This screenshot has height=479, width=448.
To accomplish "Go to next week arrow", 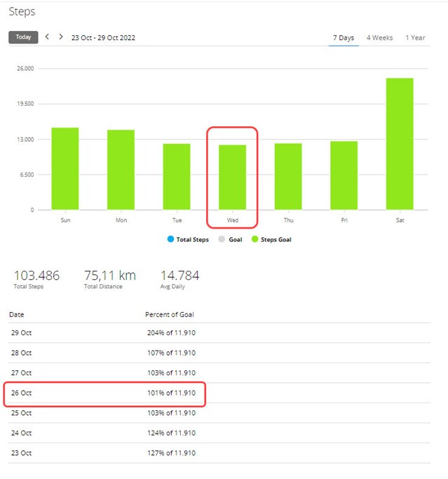I will click(x=61, y=37).
